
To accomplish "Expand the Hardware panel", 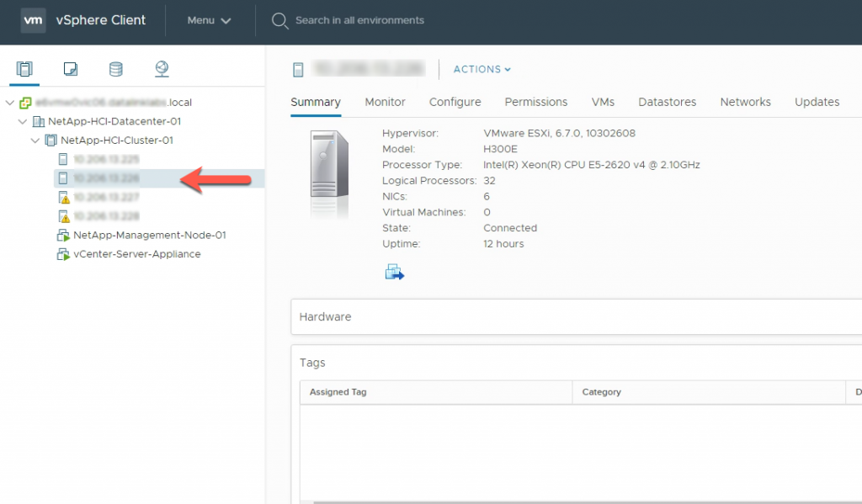I will click(576, 316).
